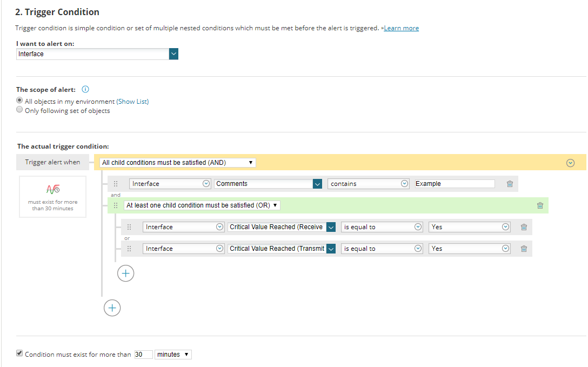Grab the drag handle of Transmit condition row
The image size is (588, 367).
click(129, 249)
